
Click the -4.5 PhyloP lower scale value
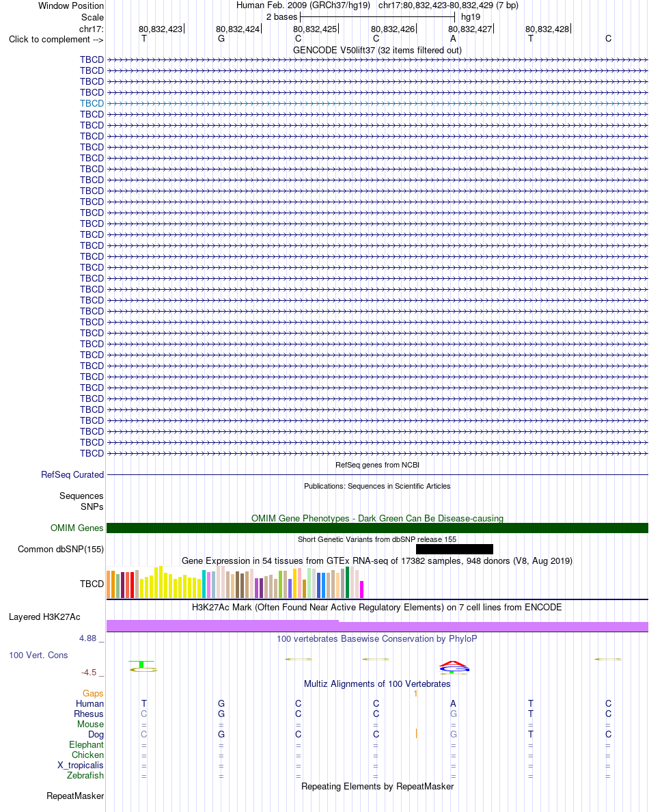89,673
